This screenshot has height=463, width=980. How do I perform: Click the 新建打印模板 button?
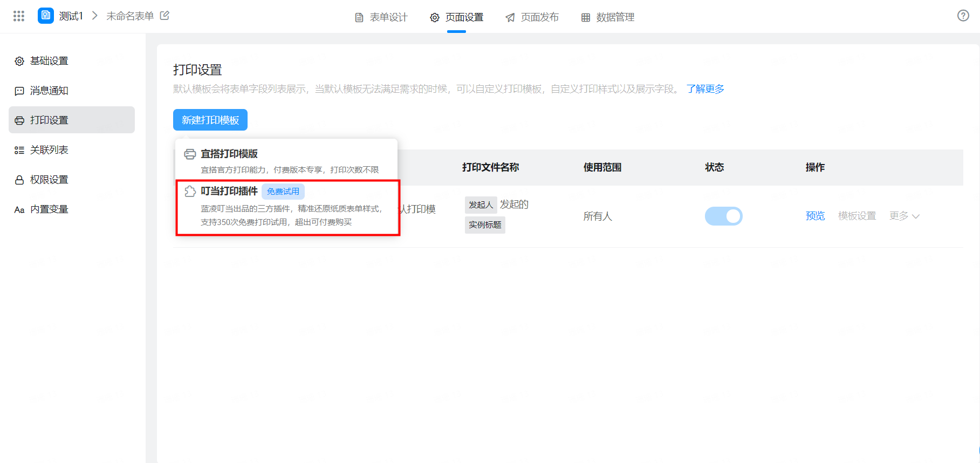[210, 120]
